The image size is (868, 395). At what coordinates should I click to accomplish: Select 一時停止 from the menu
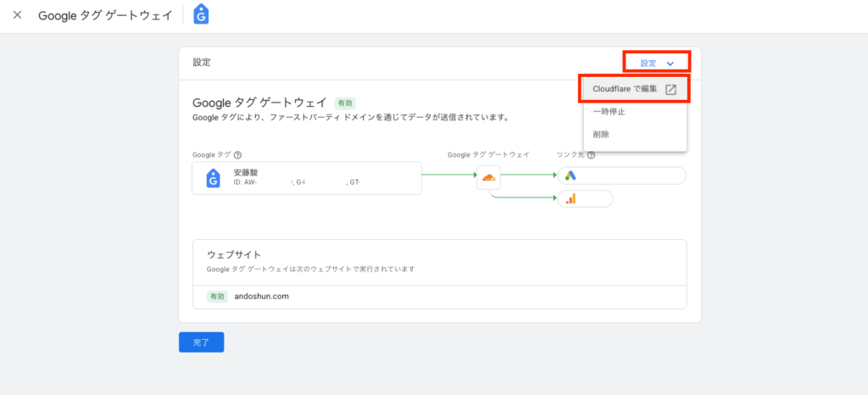click(634, 112)
